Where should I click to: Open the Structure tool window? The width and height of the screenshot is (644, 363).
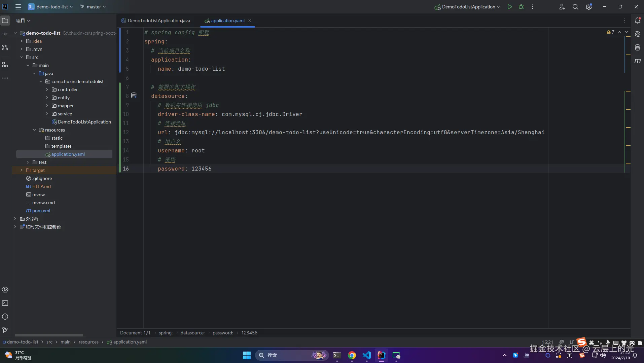coord(5,65)
